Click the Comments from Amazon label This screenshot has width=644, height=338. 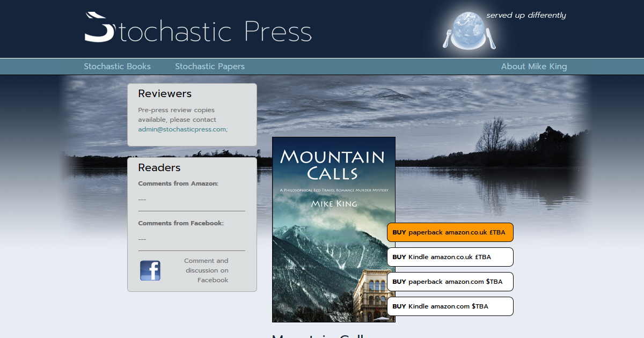tap(178, 183)
